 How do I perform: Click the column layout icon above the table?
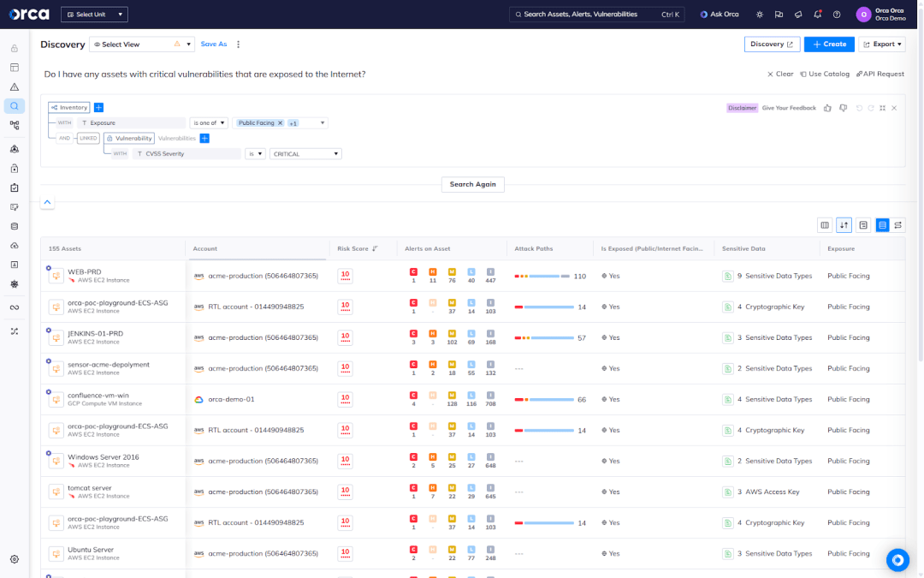tap(825, 224)
